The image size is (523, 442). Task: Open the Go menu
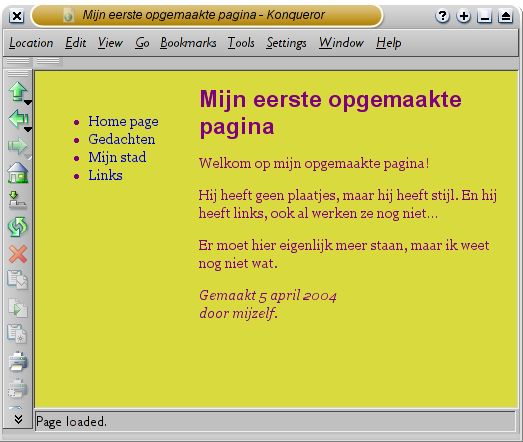pyautogui.click(x=142, y=43)
